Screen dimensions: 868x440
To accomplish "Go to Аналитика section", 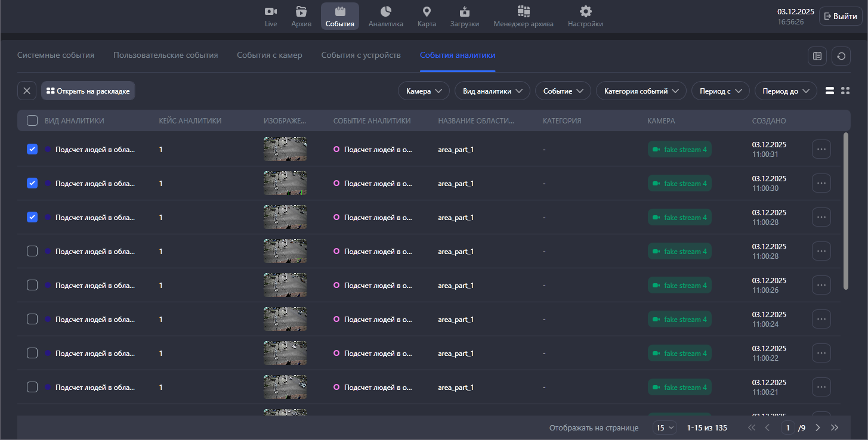I will [385, 16].
